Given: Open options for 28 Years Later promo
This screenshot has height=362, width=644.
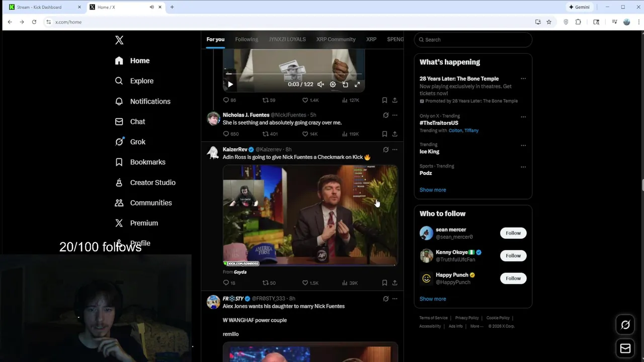Looking at the screenshot, I should 523,79.
